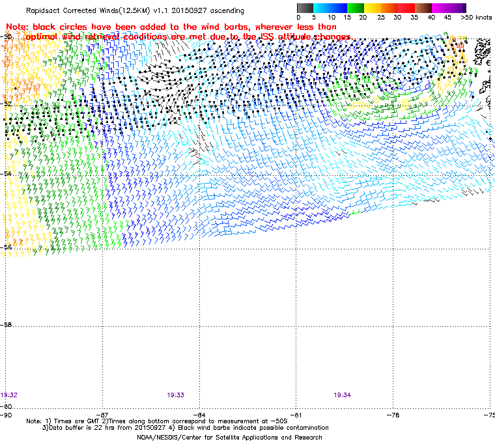The width and height of the screenshot is (495, 448).
Task: Click the green 15-20 knots legend segment
Action: 356,8
